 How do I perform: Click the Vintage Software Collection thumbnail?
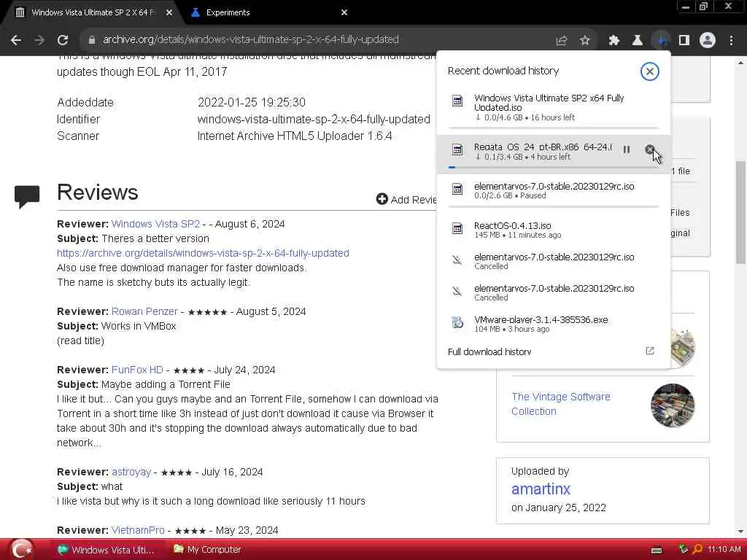(672, 405)
